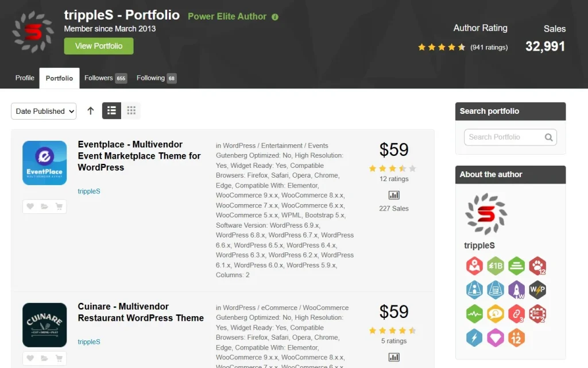Click the purple rocket author badge
The width and height of the screenshot is (588, 368).
click(x=516, y=289)
